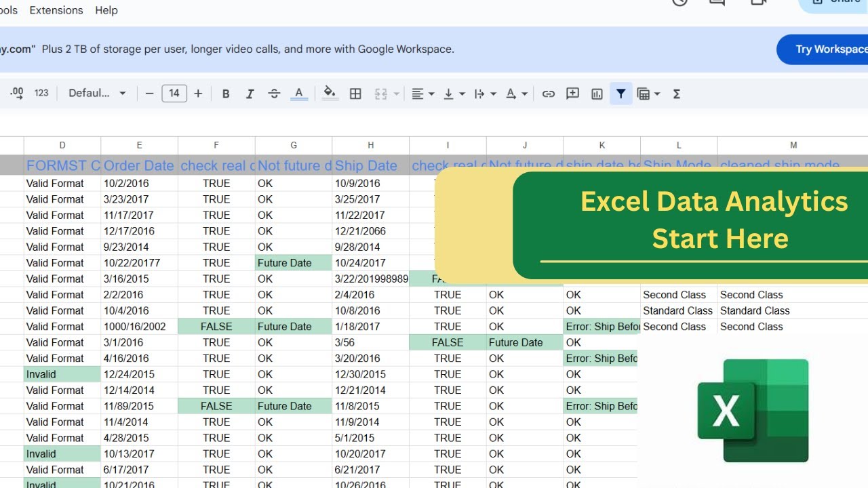868x488 pixels.
Task: Open the font family dropdown
Action: click(97, 94)
